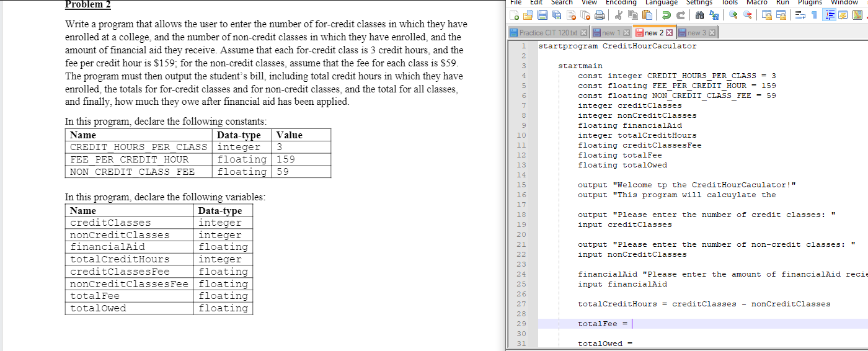
Task: Redo edit using toolbar Redo icon
Action: coord(680,15)
